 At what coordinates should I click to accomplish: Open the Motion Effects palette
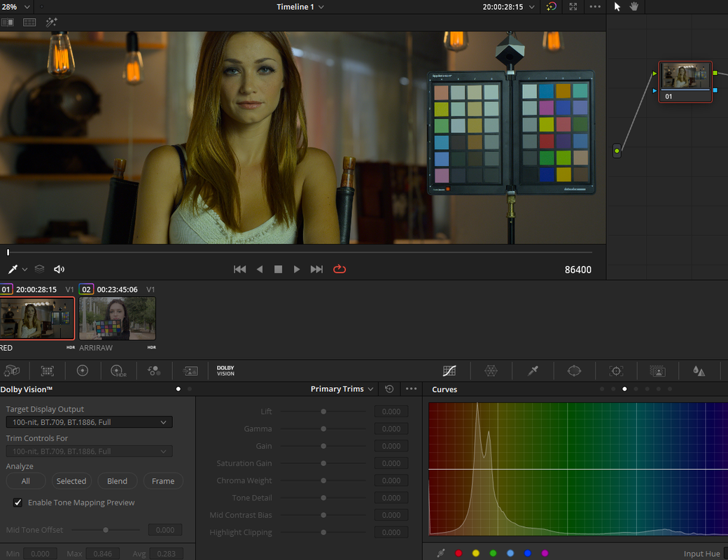pyautogui.click(x=190, y=370)
